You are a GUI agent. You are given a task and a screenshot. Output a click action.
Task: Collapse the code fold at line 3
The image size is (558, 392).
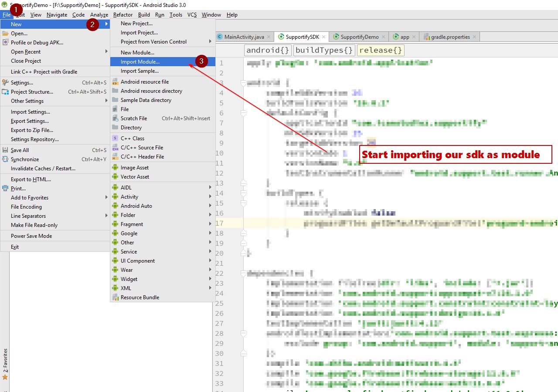click(244, 83)
